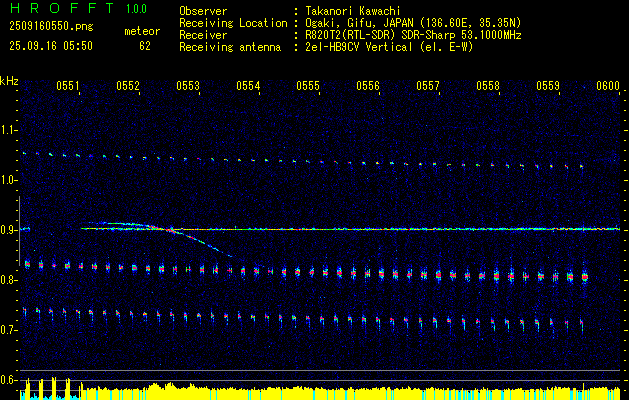Click the 0.8 frequency axis label
Image resolution: width=629 pixels, height=400 pixels.
[x=8, y=280]
